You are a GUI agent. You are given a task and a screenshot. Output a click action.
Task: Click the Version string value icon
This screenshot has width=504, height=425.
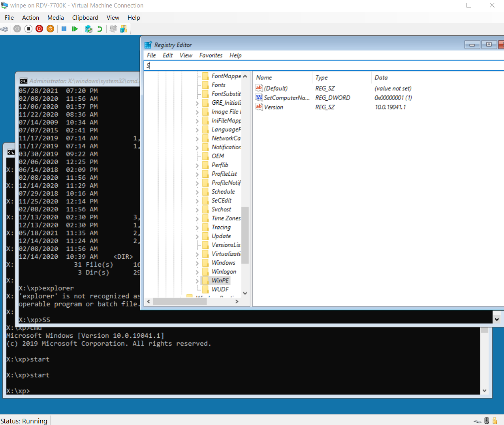[259, 107]
